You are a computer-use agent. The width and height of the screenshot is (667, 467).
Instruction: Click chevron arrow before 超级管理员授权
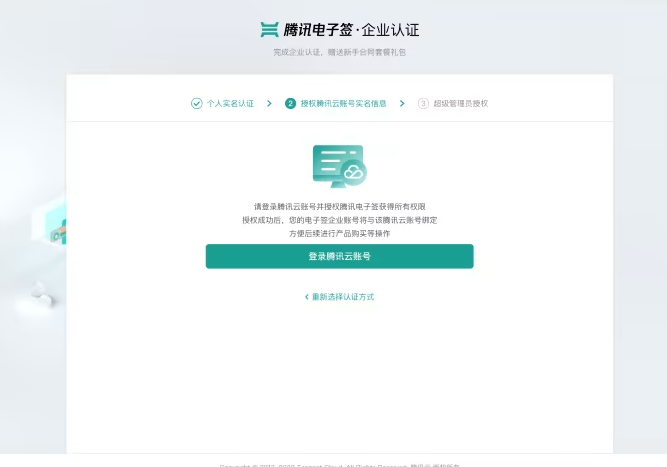402,103
